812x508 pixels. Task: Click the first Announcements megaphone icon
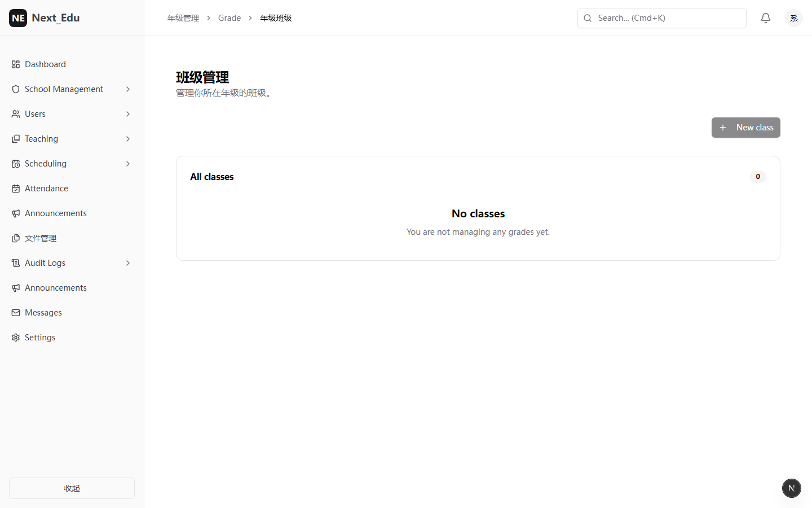tap(16, 213)
